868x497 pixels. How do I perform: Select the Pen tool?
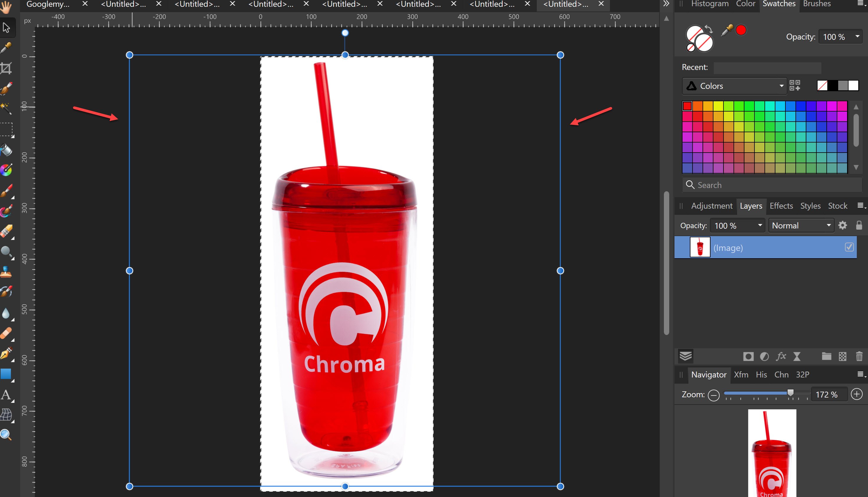6,354
